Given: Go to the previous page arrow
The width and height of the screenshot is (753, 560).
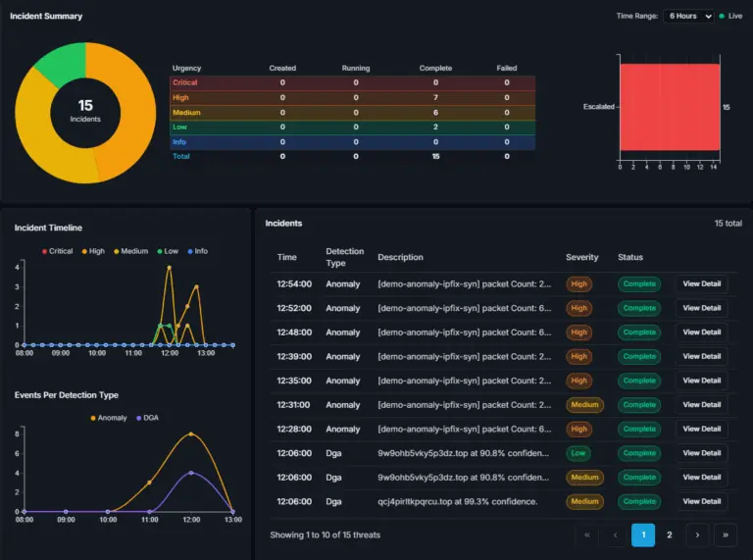Looking at the screenshot, I should tap(615, 535).
